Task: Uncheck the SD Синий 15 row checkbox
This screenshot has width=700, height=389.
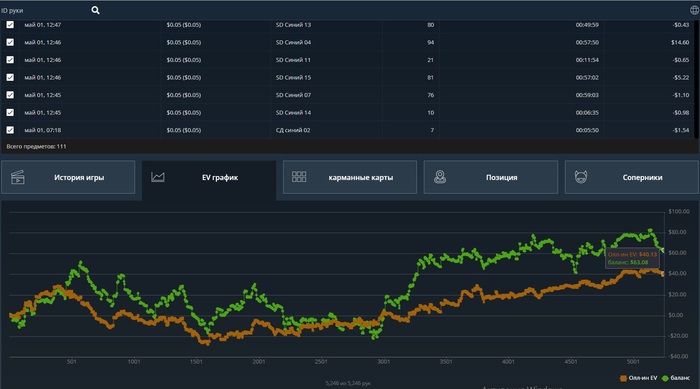Action: 10,77
